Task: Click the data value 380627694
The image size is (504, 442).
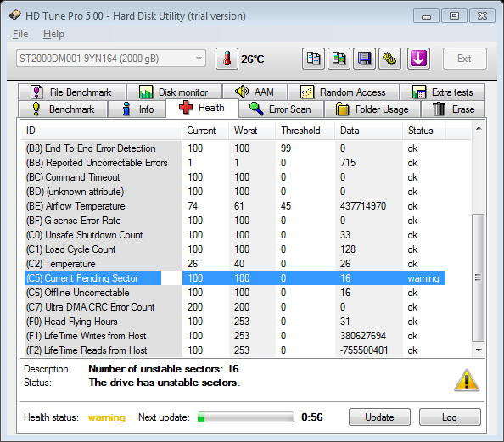Action: coord(363,336)
